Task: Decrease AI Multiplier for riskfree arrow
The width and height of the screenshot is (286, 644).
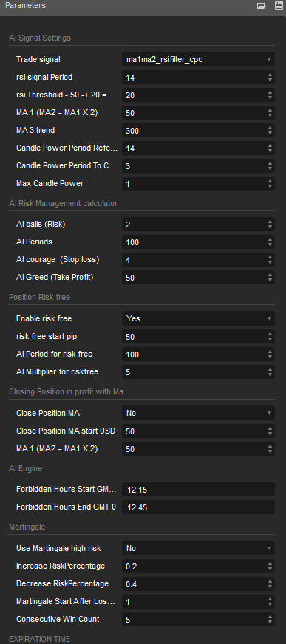Action: (x=270, y=375)
